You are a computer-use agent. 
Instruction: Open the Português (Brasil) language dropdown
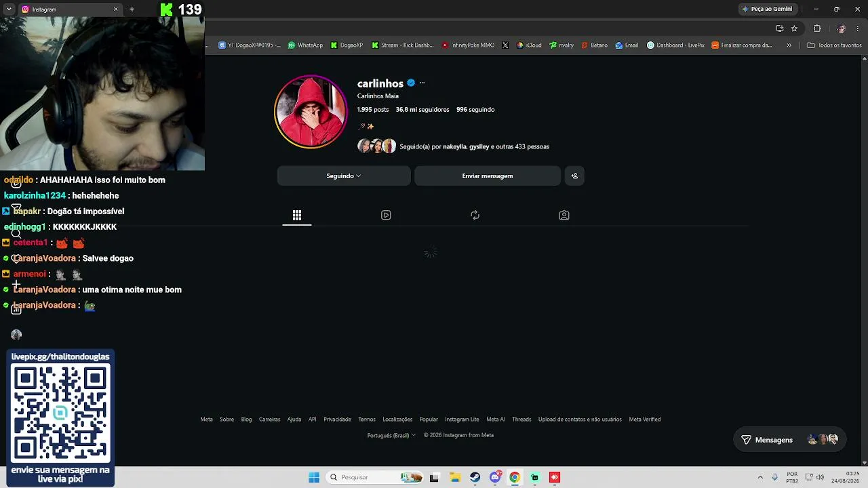[x=391, y=435]
